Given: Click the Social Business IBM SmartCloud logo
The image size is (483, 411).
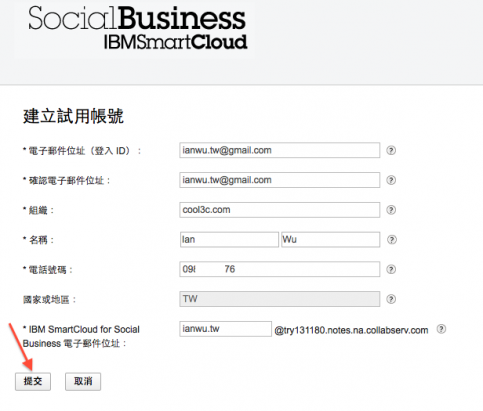Looking at the screenshot, I should coord(138,28).
